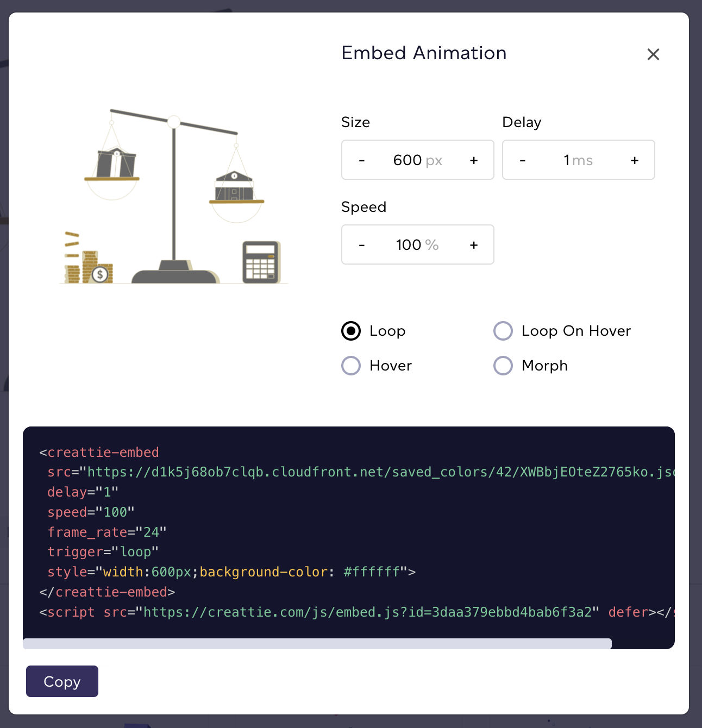Click inside the Speed input field
Image resolution: width=702 pixels, height=728 pixels.
point(417,244)
